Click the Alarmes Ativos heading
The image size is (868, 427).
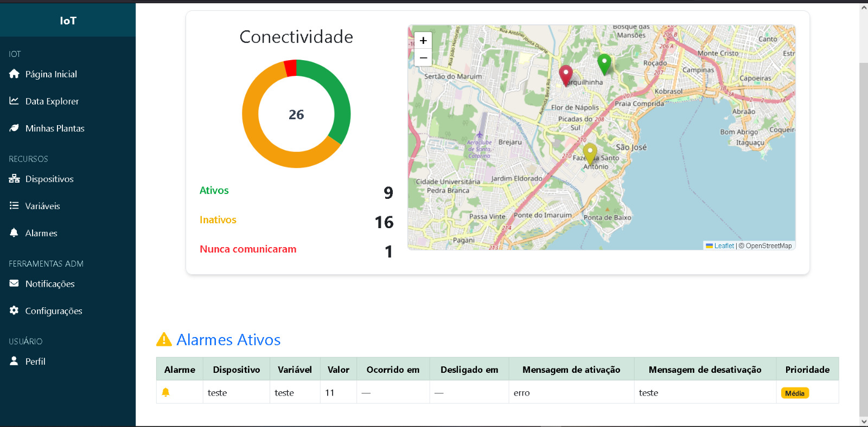pyautogui.click(x=228, y=340)
